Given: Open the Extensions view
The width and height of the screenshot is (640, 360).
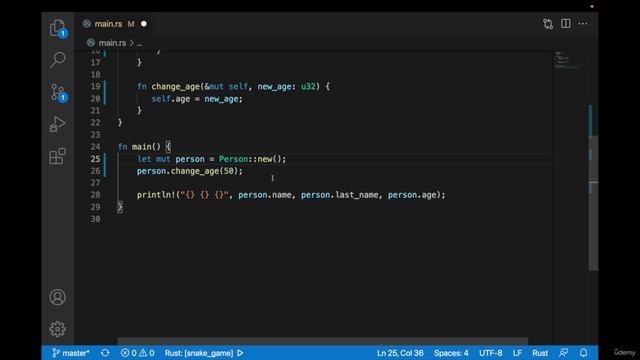Looking at the screenshot, I should (58, 156).
